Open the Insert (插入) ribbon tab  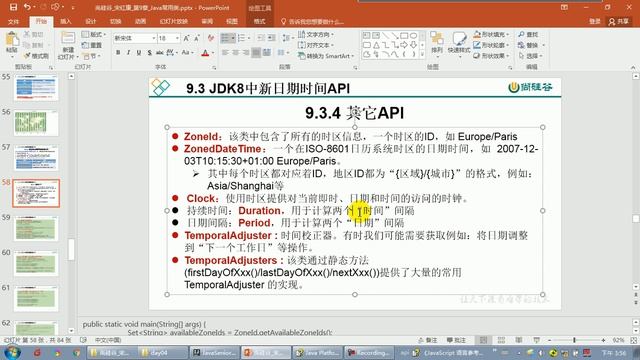pyautogui.click(x=66, y=21)
